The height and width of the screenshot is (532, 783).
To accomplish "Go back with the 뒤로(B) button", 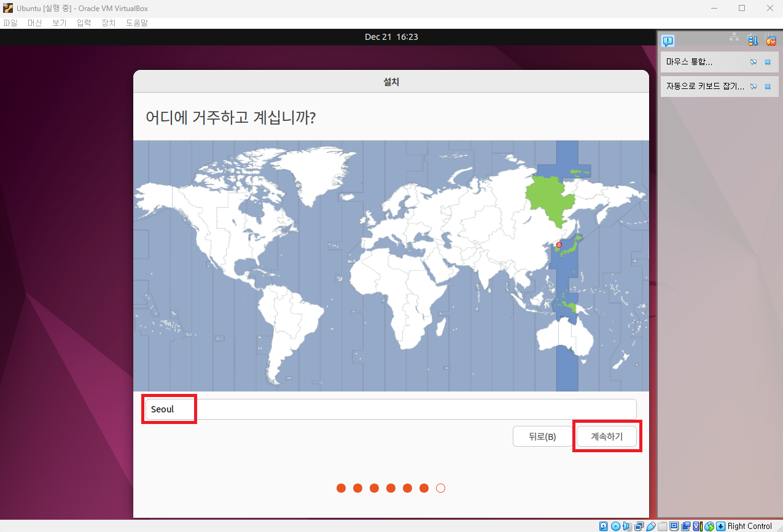I will pos(542,436).
